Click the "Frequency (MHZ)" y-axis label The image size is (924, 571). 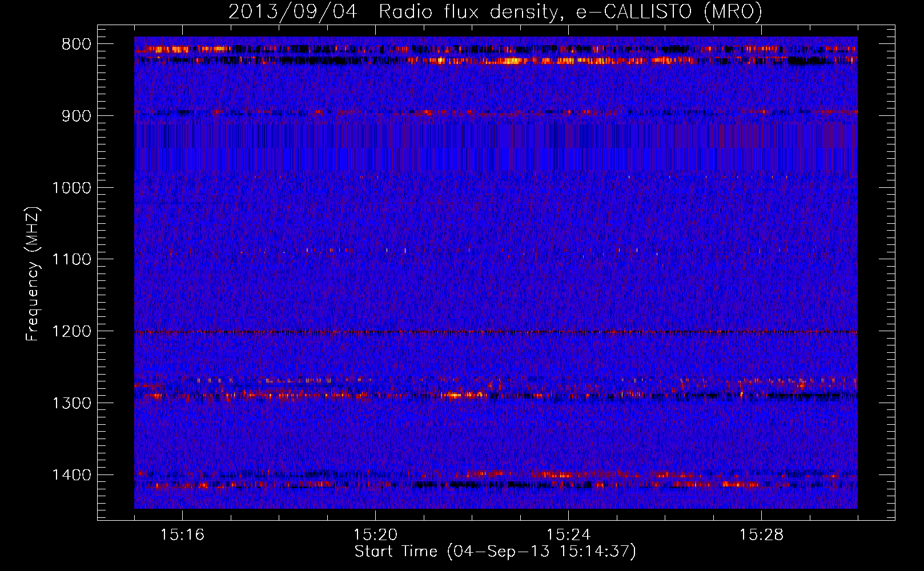tap(33, 274)
